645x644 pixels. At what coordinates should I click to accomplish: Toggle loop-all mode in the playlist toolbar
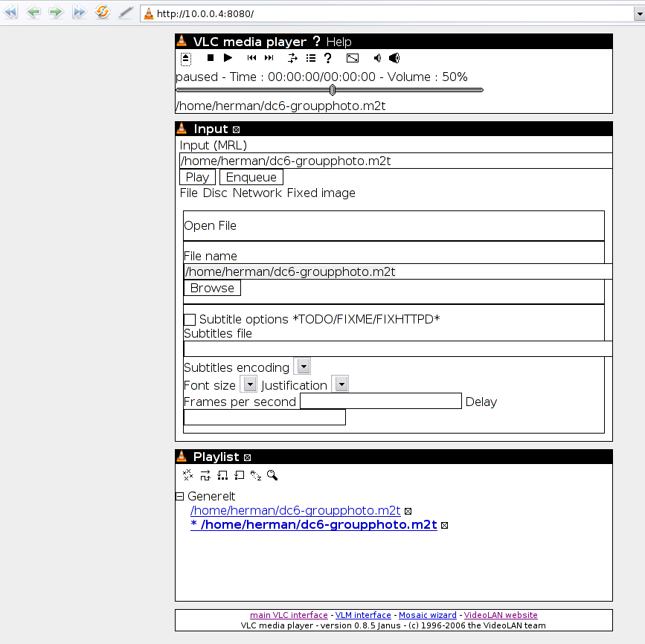pyautogui.click(x=222, y=475)
